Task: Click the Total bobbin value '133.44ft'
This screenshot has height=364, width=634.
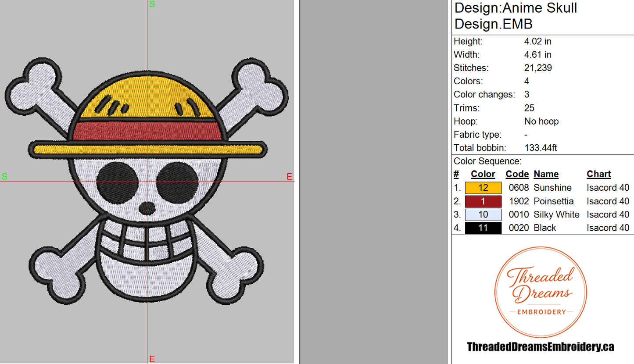Action: pyautogui.click(x=541, y=148)
